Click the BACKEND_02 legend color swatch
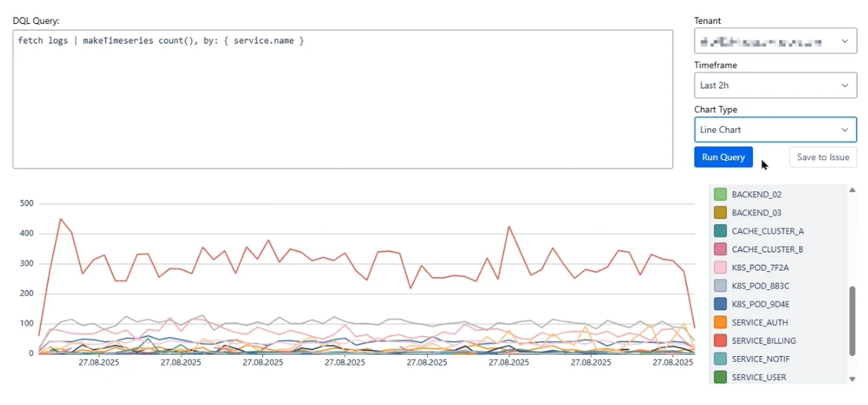The height and width of the screenshot is (405, 868). click(720, 194)
